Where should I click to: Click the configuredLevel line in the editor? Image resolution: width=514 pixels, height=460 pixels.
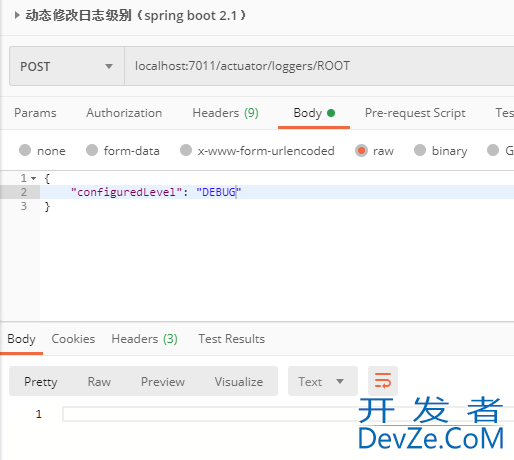(x=277, y=192)
